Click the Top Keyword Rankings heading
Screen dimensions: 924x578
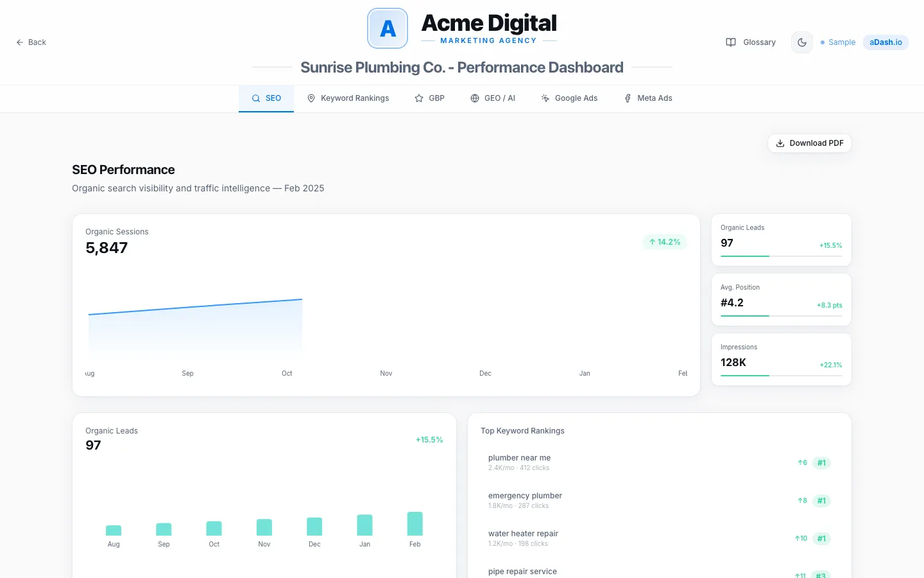pyautogui.click(x=522, y=431)
